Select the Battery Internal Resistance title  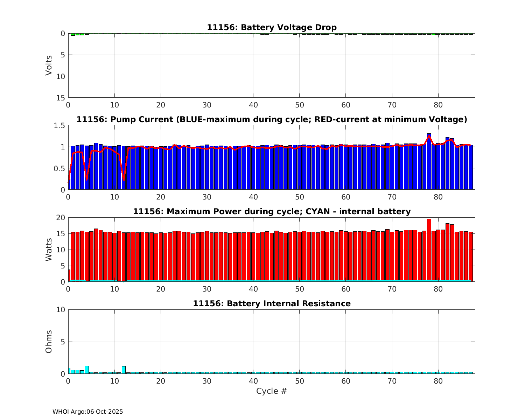[272, 304]
